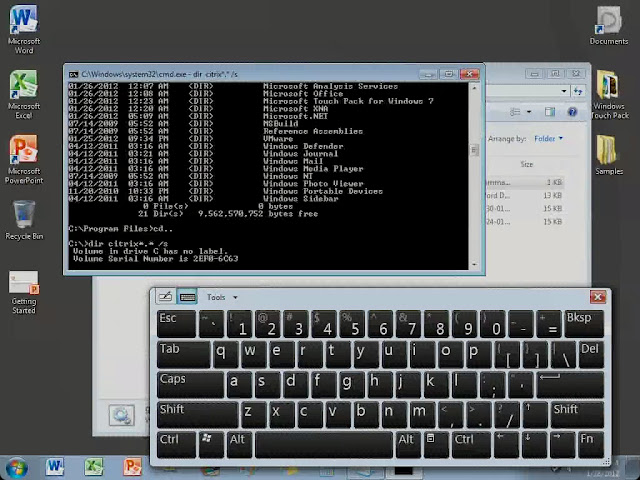
Task: Tap the forward slash key
Action: [507, 414]
